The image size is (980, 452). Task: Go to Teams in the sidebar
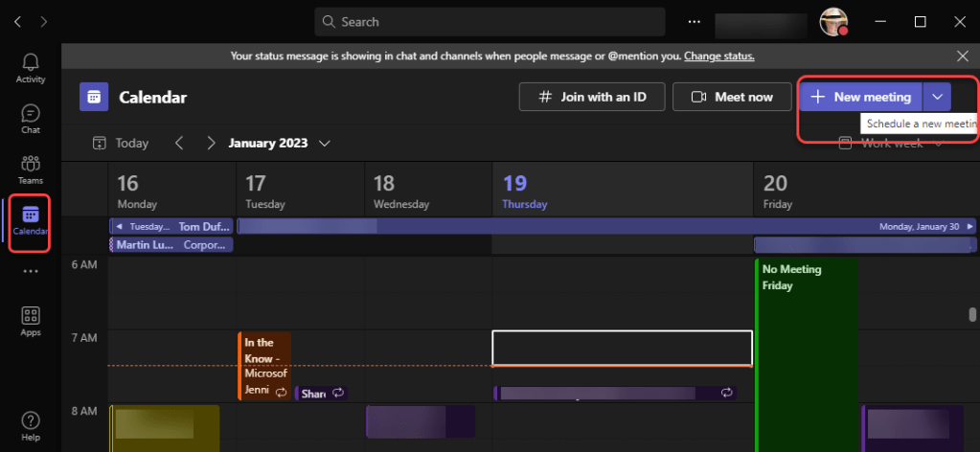pyautogui.click(x=31, y=169)
